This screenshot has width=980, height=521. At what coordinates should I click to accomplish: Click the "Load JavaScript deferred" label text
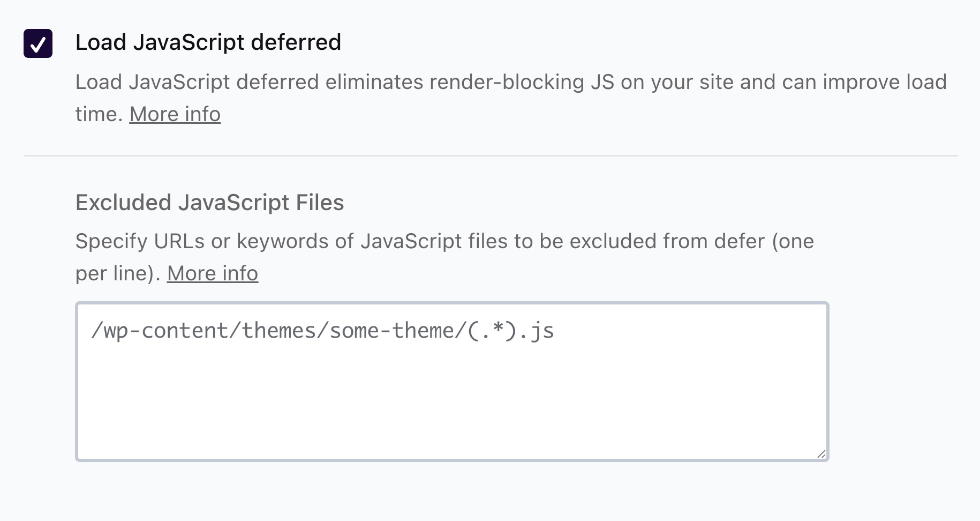pyautogui.click(x=208, y=42)
